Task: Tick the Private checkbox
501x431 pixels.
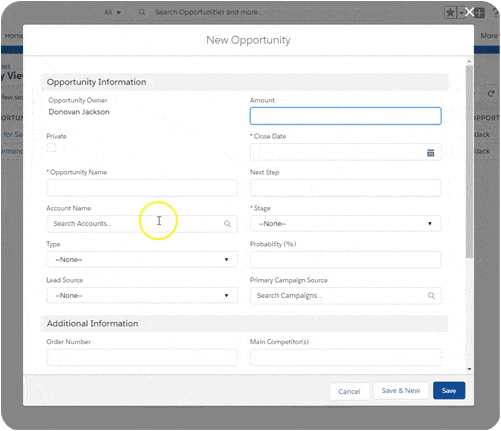Action: click(51, 148)
